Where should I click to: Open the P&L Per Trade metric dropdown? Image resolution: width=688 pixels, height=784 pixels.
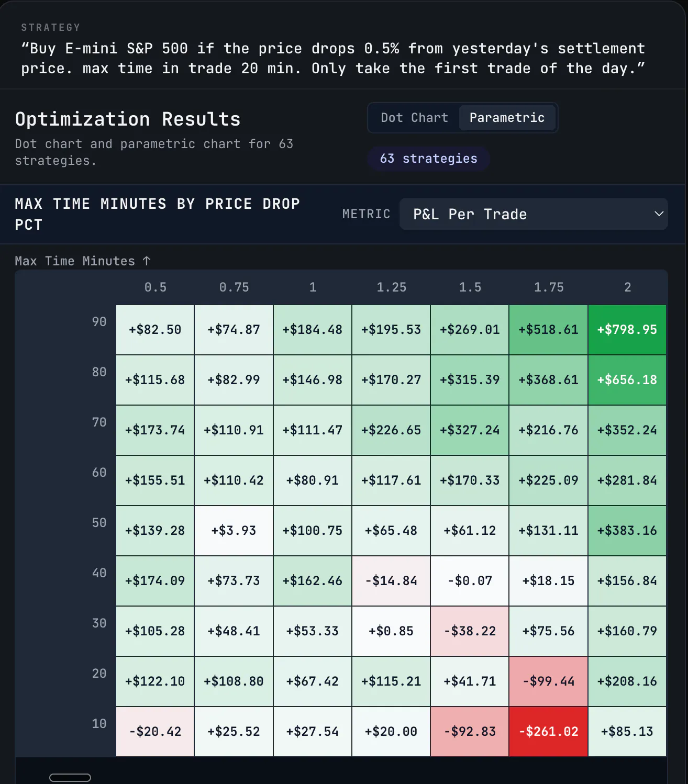(534, 214)
